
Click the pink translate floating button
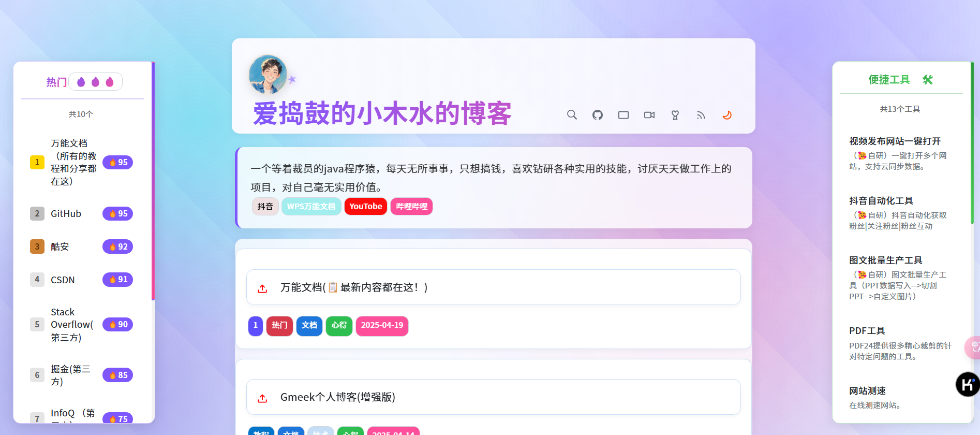point(973,347)
